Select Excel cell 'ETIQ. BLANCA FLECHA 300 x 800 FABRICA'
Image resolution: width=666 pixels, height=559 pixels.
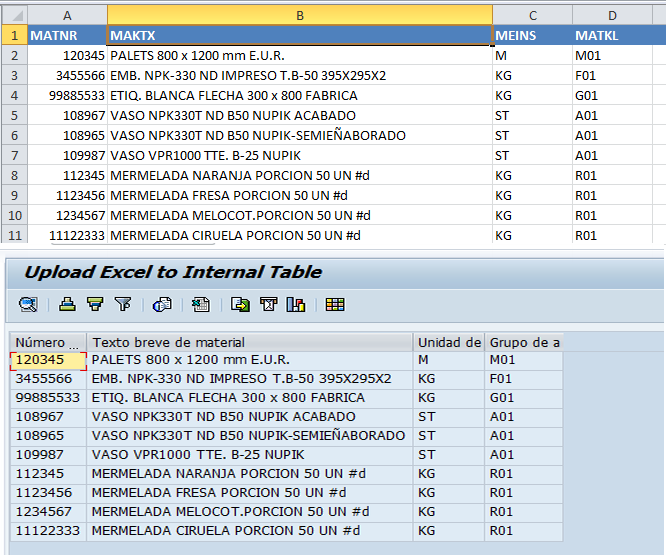click(300, 96)
